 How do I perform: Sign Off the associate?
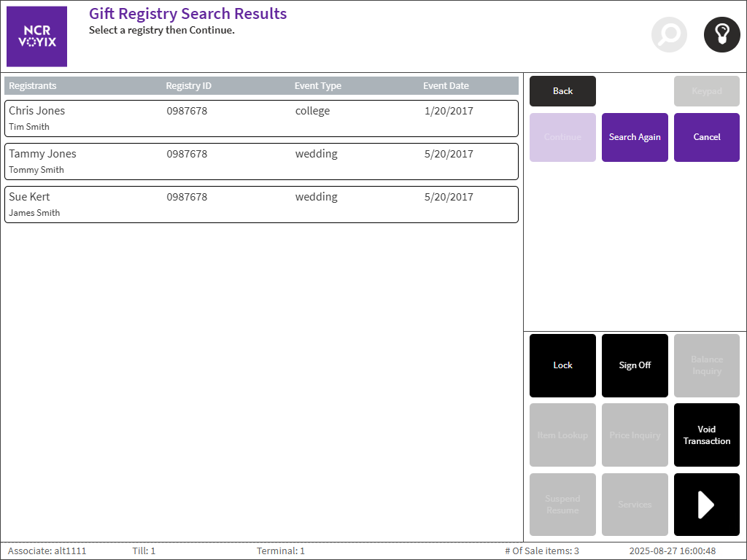635,365
